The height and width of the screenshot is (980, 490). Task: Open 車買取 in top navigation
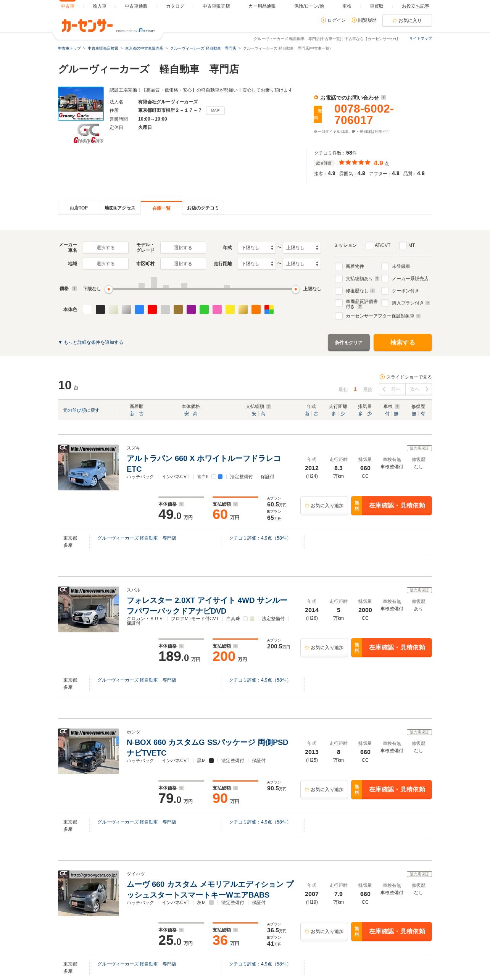pyautogui.click(x=377, y=6)
